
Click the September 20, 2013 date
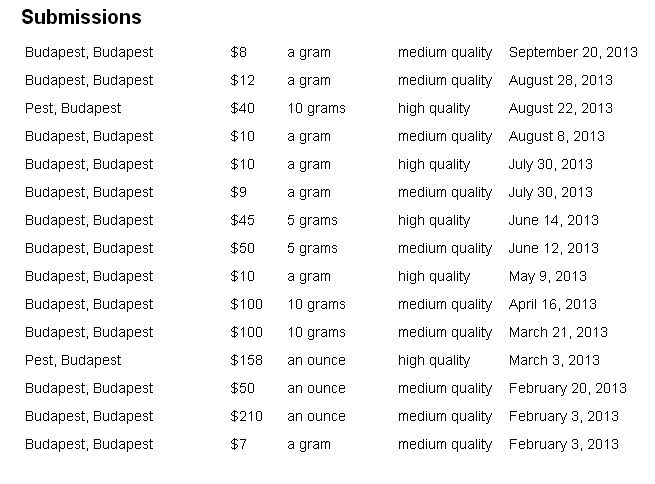point(573,52)
